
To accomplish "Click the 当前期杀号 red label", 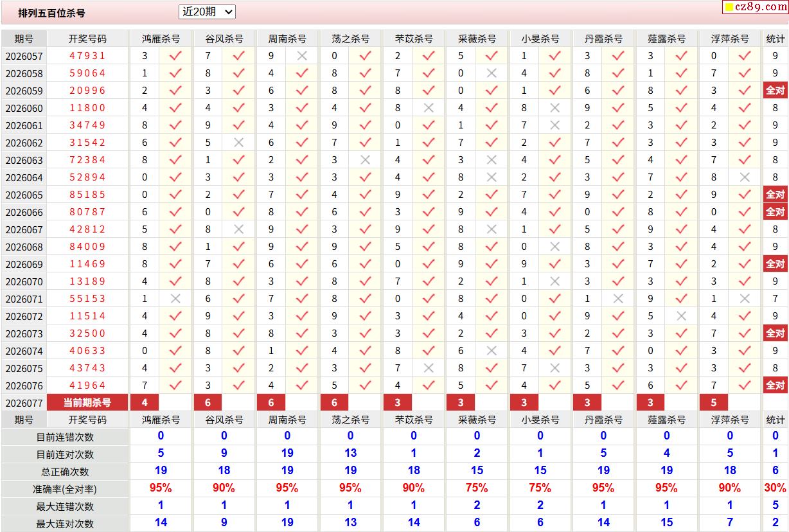I will 87,403.
